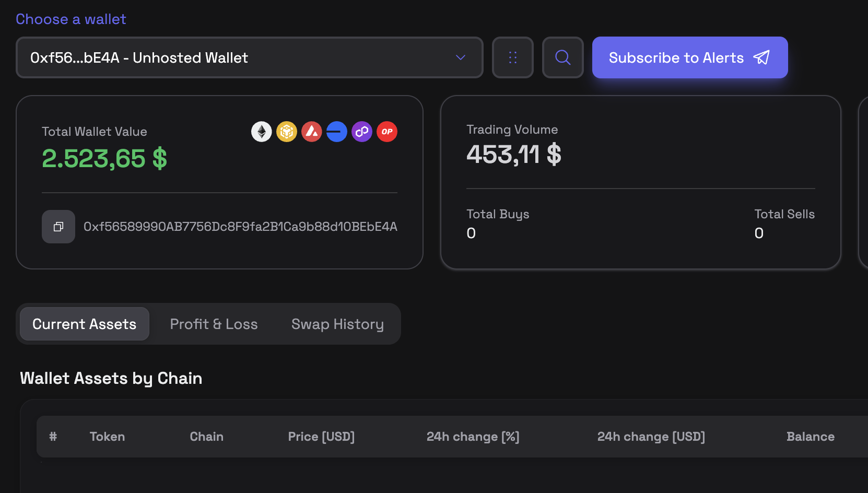The image size is (868, 493).
Task: Click the purple Polygon chain icon
Action: tap(362, 132)
